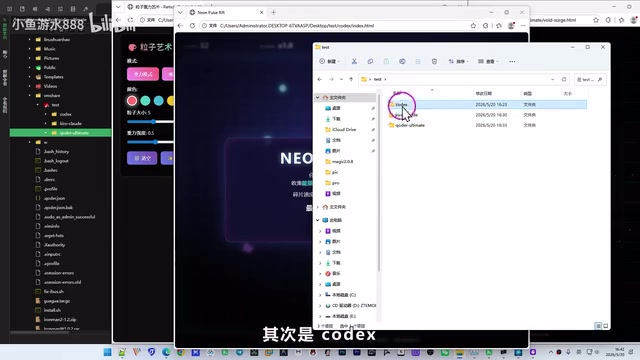Image resolution: width=640 pixels, height=360 pixels.
Task: Open the New (新建) dropdown in Explorer
Action: [x=329, y=61]
